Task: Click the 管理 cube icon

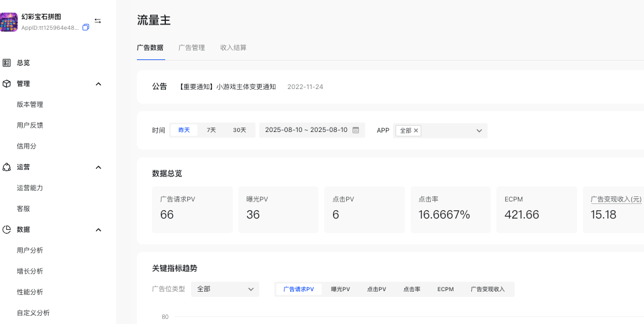Action: point(7,83)
